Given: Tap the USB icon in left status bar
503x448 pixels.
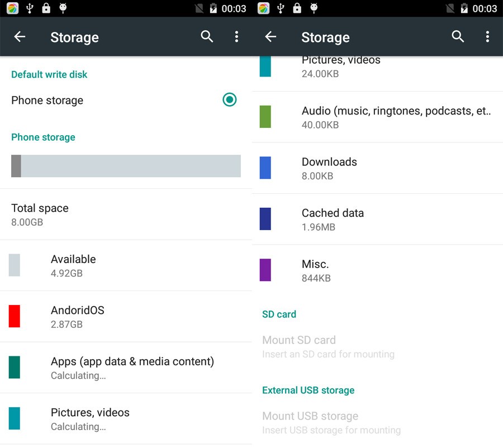Looking at the screenshot, I should coord(30,8).
